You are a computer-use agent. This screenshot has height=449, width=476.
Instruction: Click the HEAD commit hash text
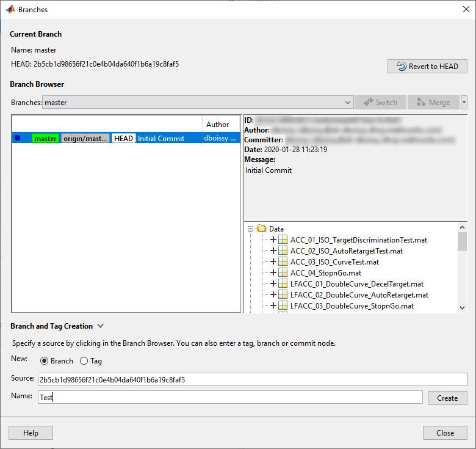pyautogui.click(x=106, y=64)
